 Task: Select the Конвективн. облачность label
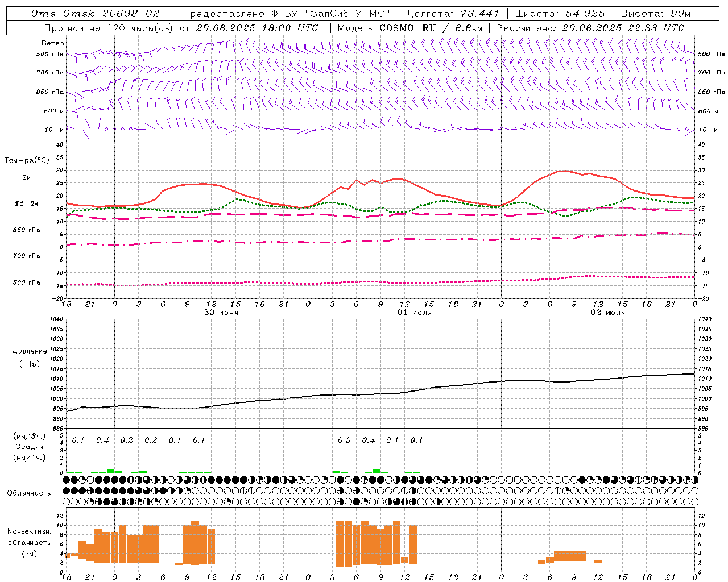tap(29, 537)
